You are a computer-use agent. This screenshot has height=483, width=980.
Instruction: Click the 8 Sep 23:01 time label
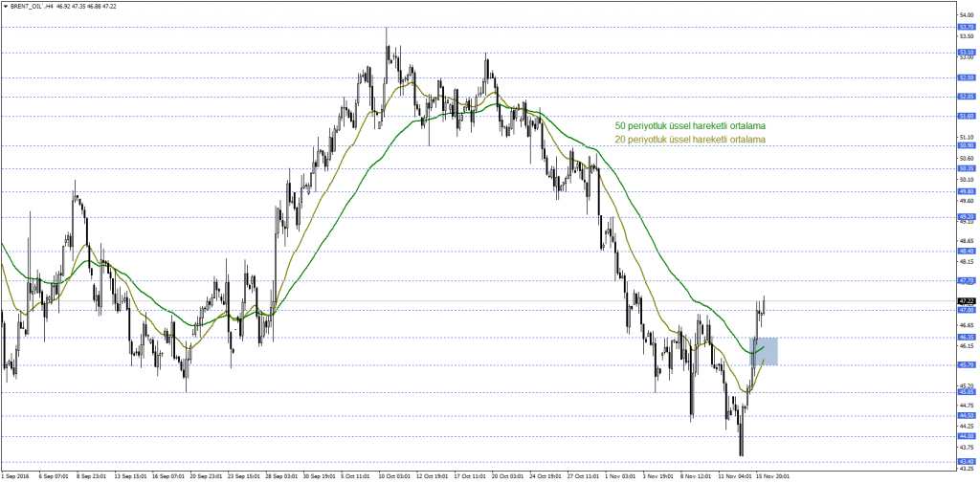tap(91, 475)
